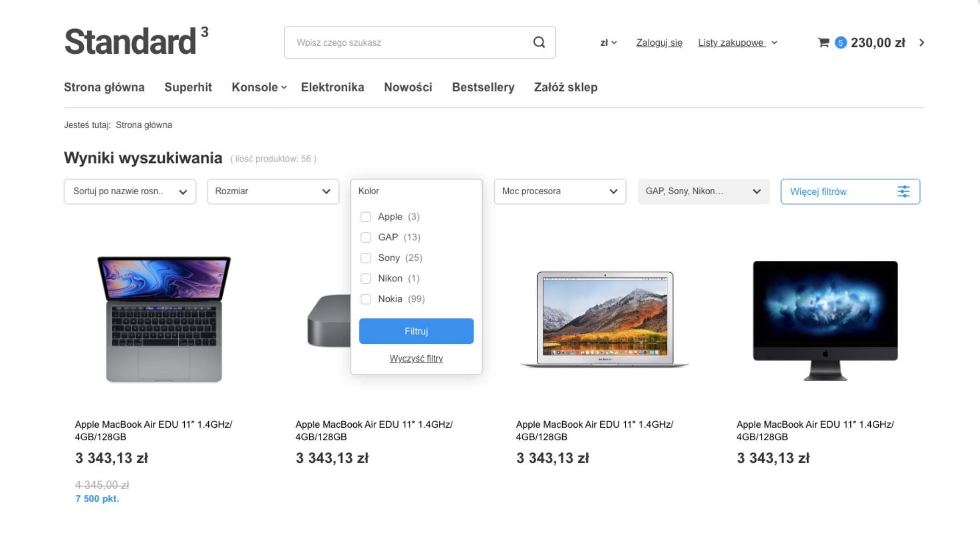Expand Listy zakupowe menu

pos(738,43)
